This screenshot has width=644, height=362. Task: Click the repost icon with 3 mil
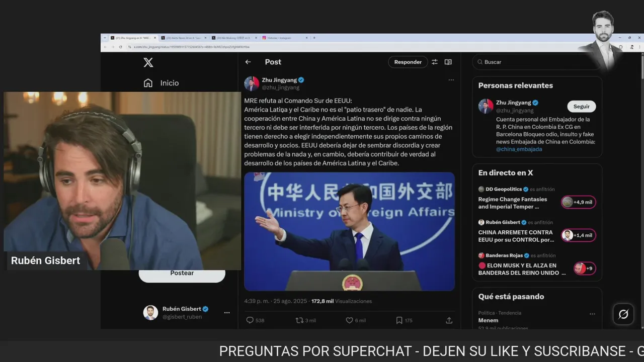click(299, 320)
